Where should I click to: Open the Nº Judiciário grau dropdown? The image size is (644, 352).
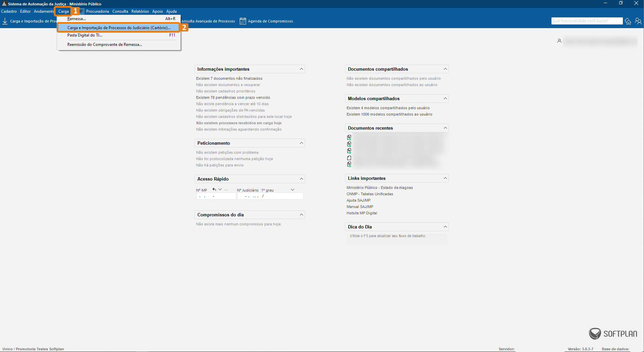tap(292, 190)
